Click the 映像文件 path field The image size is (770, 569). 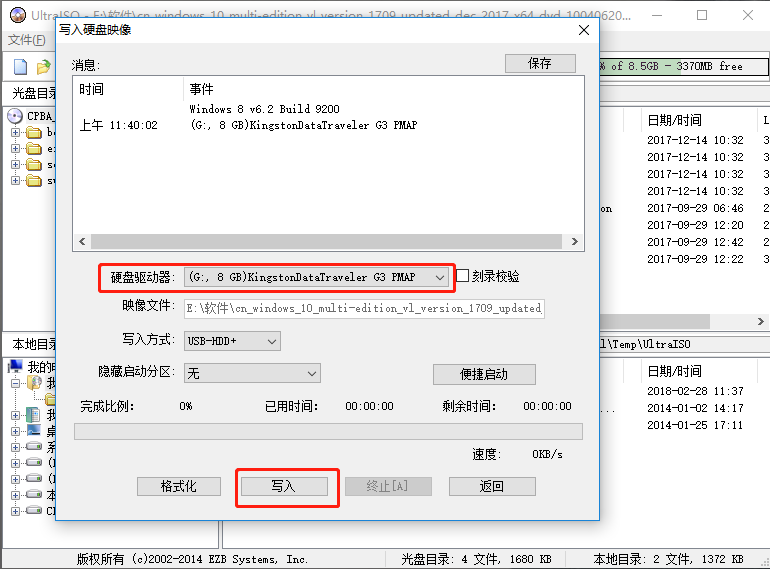364,308
